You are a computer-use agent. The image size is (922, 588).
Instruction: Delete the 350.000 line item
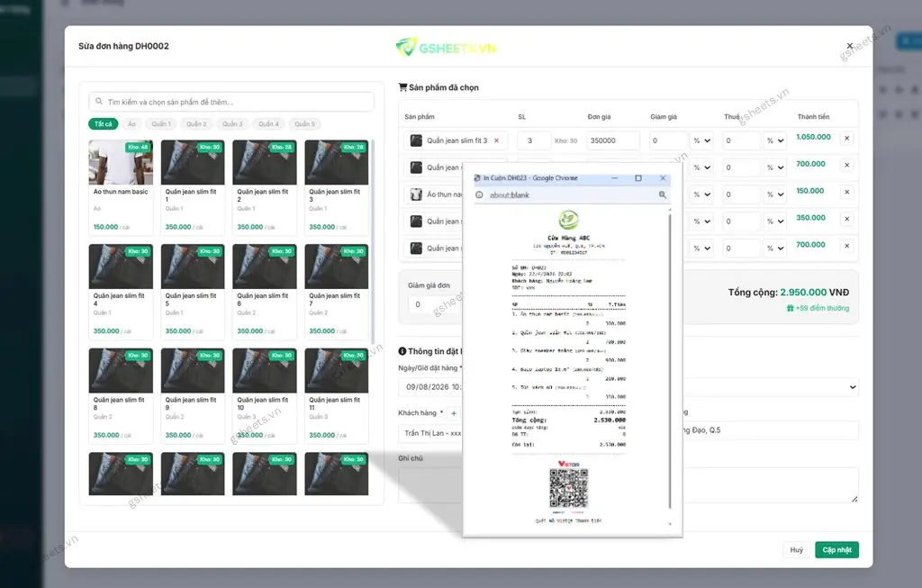846,219
